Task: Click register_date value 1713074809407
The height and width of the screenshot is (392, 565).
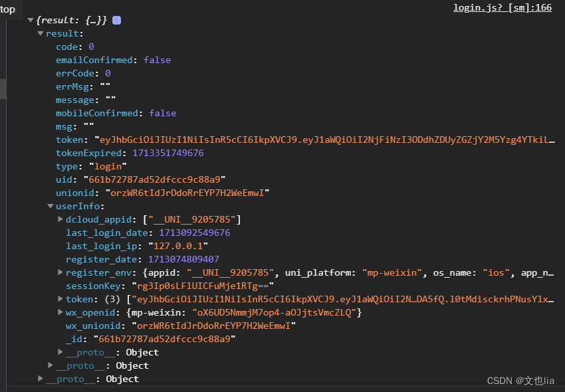Action: 183,259
